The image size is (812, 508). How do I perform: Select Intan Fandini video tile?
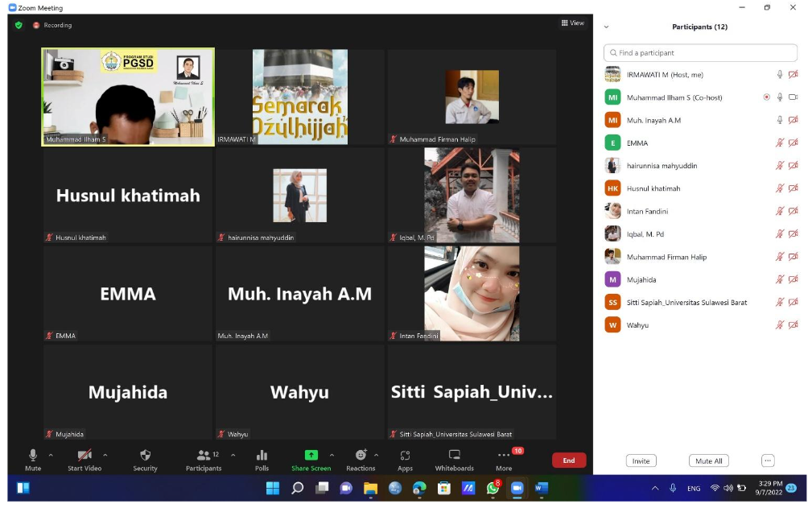click(x=472, y=294)
